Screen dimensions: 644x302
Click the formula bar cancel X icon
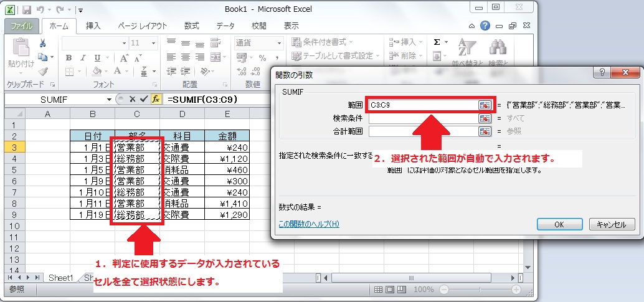coord(132,100)
